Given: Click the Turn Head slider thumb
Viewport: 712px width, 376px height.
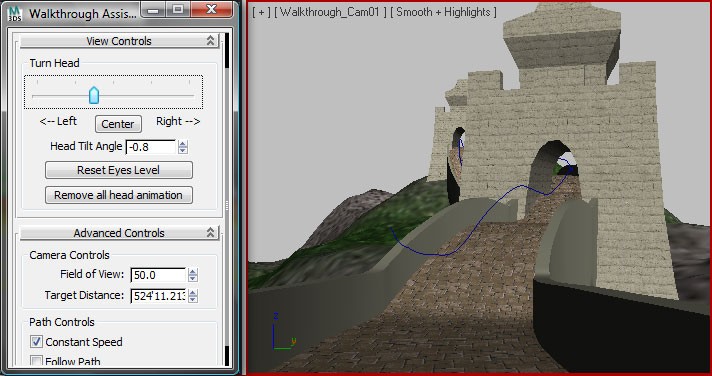Looking at the screenshot, I should [x=94, y=95].
